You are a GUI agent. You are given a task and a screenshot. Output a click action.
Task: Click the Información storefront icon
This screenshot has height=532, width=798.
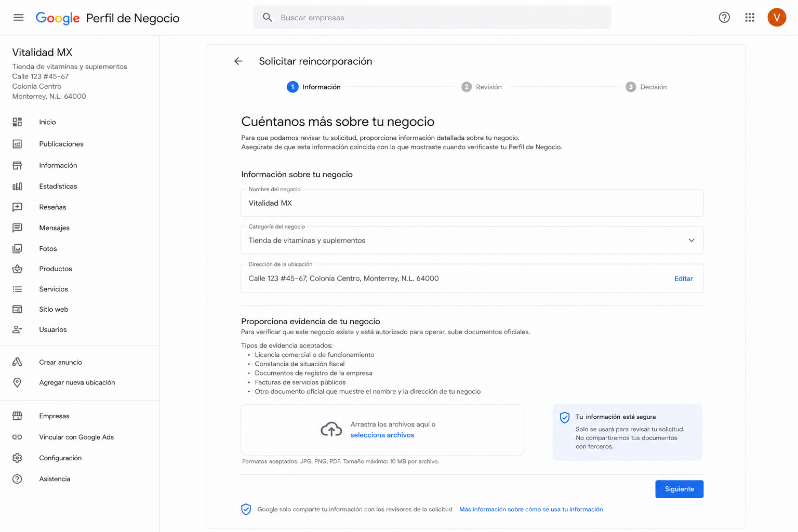pos(17,165)
